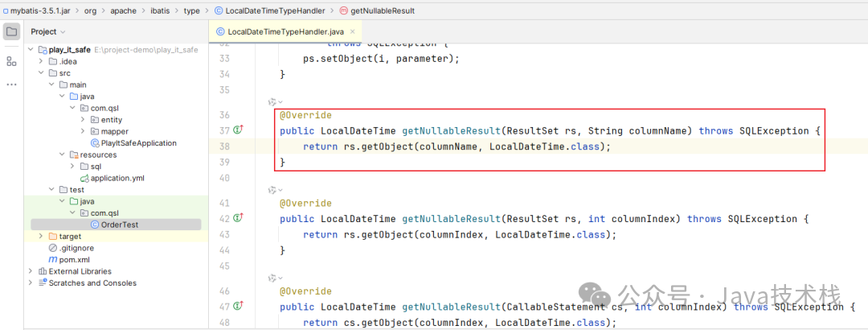Click the OrderTest class icon
The width and height of the screenshot is (868, 330).
pos(95,225)
